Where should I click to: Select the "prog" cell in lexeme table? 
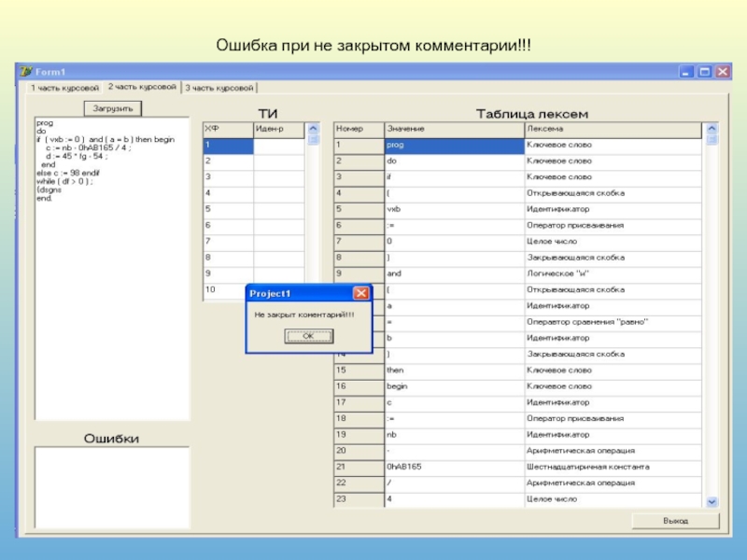coord(453,146)
